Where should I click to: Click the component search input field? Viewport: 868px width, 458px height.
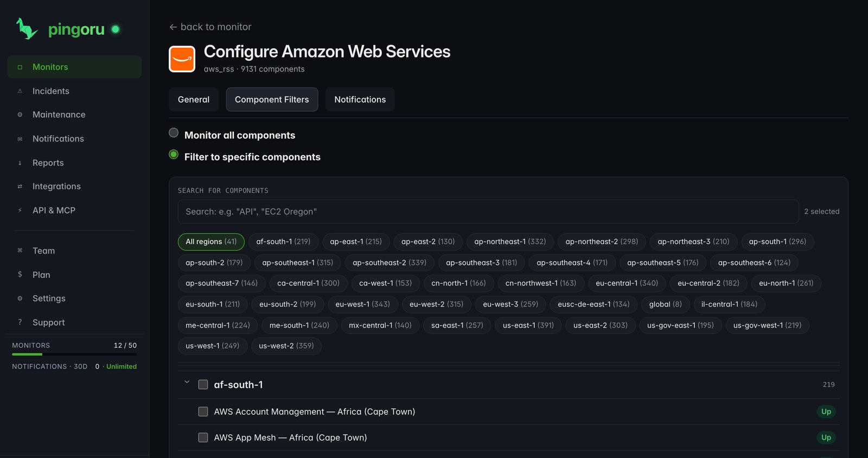click(488, 212)
